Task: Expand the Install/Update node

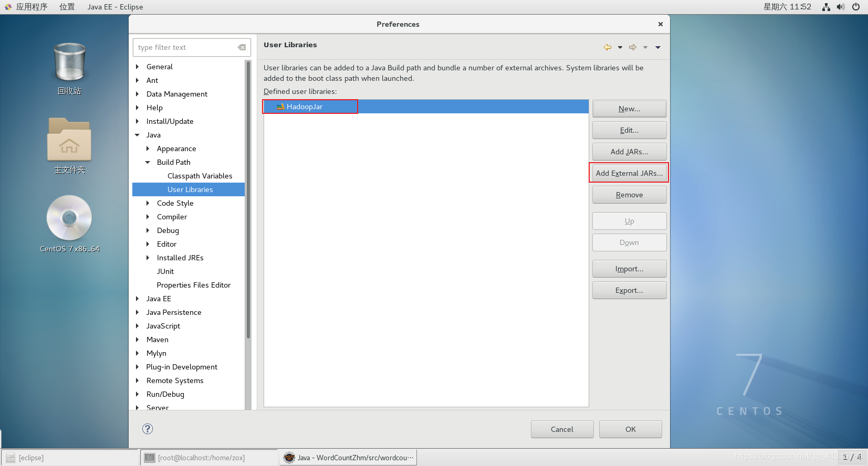Action: click(x=138, y=121)
